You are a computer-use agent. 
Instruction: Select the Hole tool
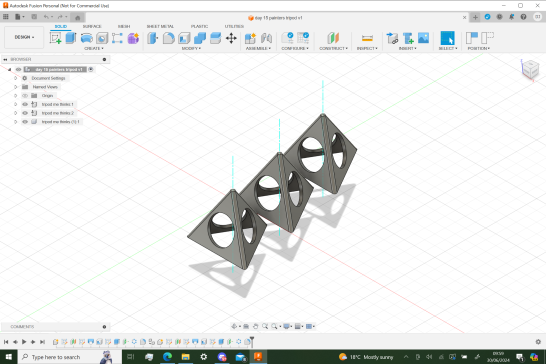pos(102,38)
